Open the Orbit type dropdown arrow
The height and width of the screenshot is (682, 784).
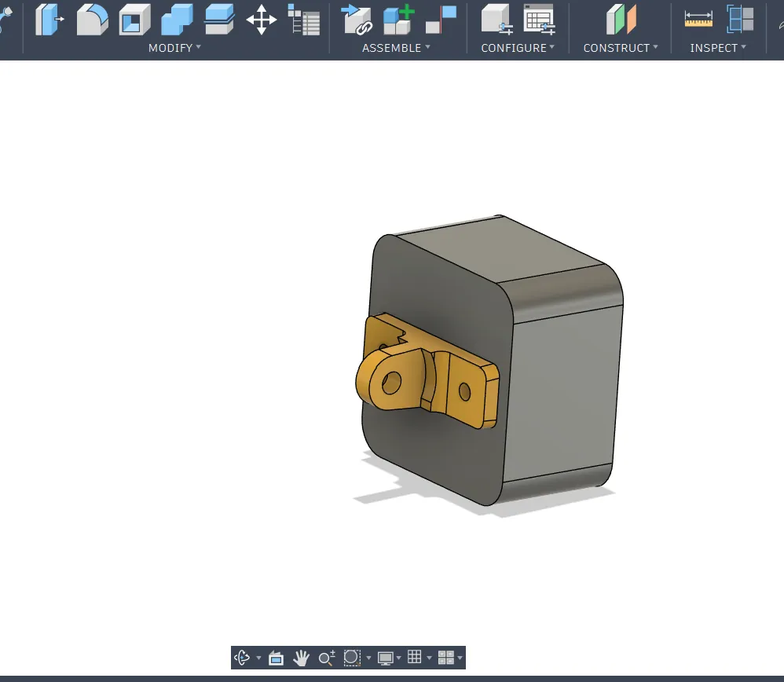[x=258, y=658]
